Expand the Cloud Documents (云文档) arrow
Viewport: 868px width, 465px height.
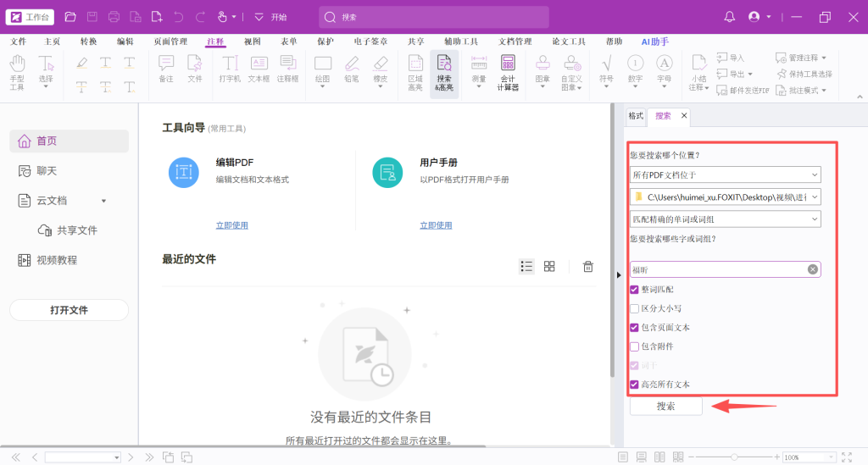(x=103, y=201)
